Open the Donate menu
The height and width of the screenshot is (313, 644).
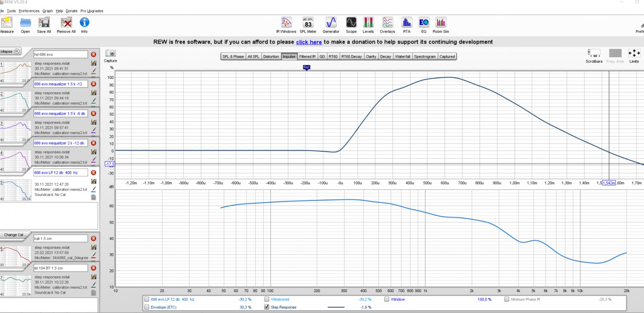(72, 11)
